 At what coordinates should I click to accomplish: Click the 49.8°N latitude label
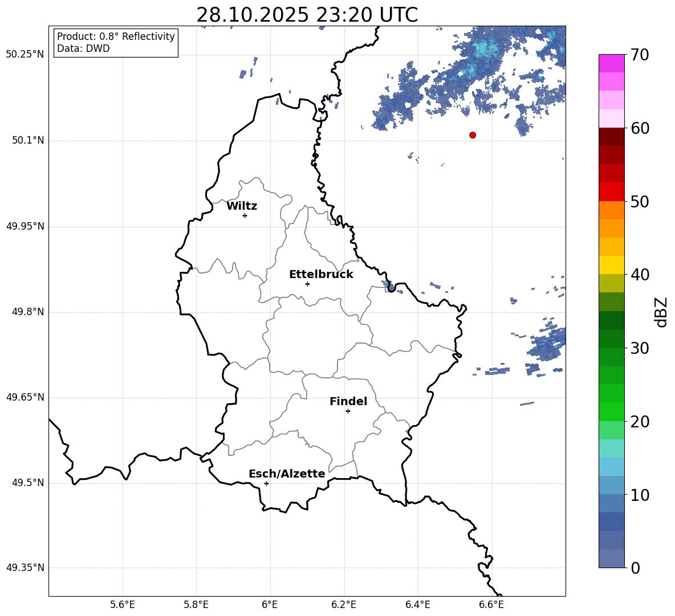pos(28,312)
